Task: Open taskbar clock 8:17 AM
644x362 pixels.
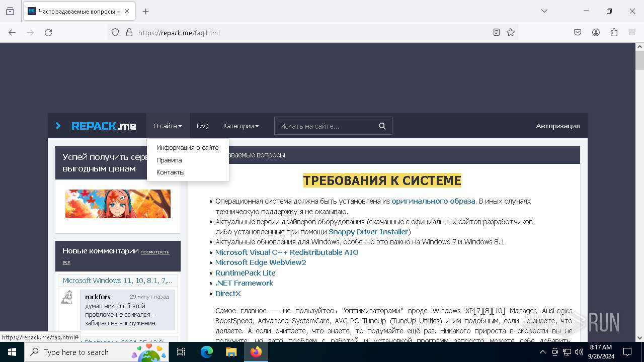Action: click(x=601, y=352)
